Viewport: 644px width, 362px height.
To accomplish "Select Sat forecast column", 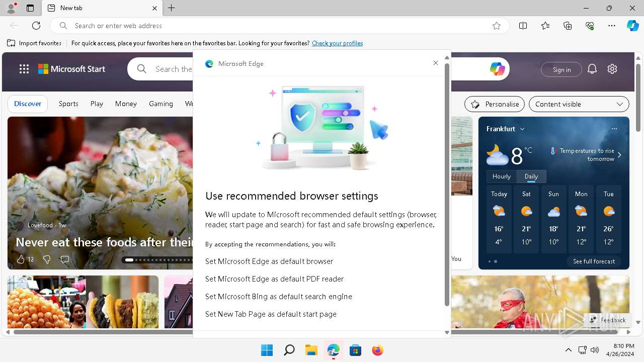I will tap(526, 219).
